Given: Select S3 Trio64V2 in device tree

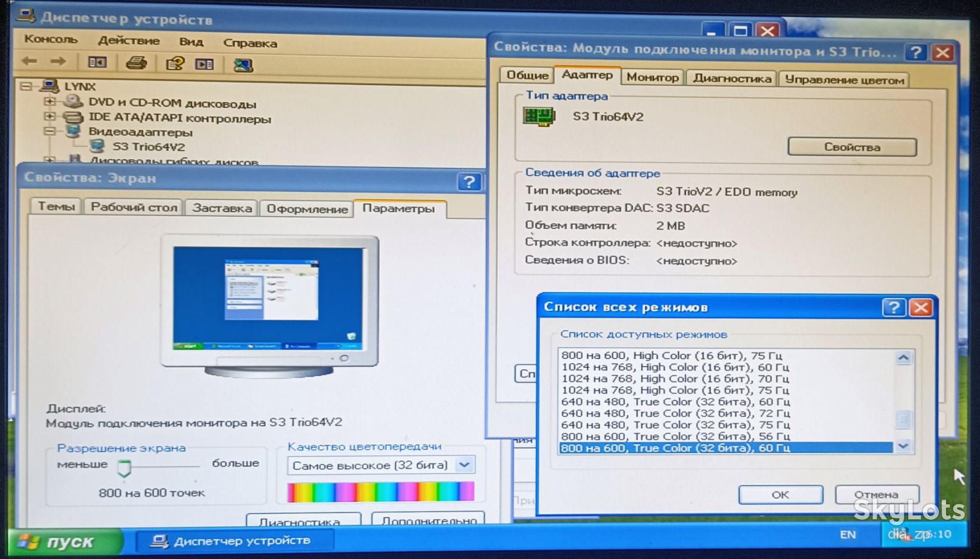Looking at the screenshot, I should [148, 147].
